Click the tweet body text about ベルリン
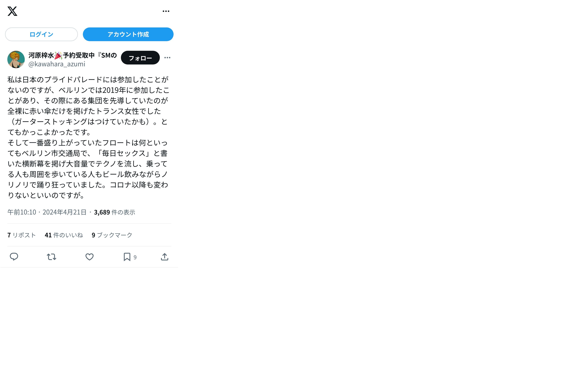The height and width of the screenshot is (386, 588). [x=88, y=137]
